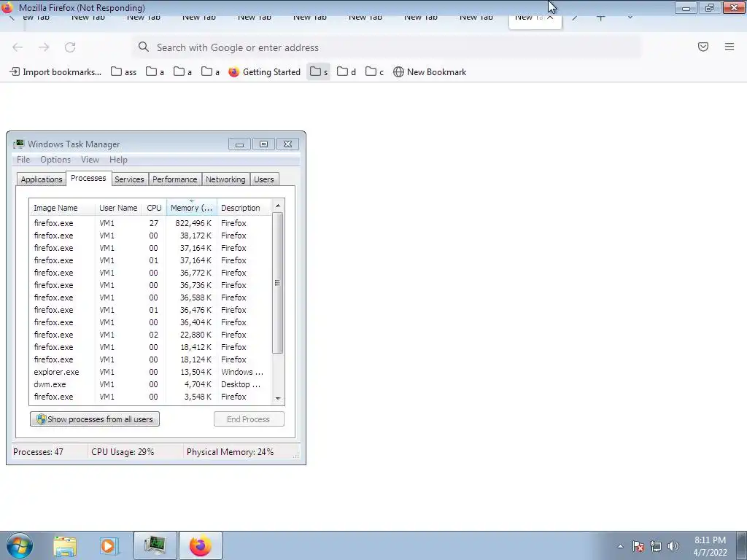Open the Windows Start orb
This screenshot has width=747, height=560.
(20, 545)
